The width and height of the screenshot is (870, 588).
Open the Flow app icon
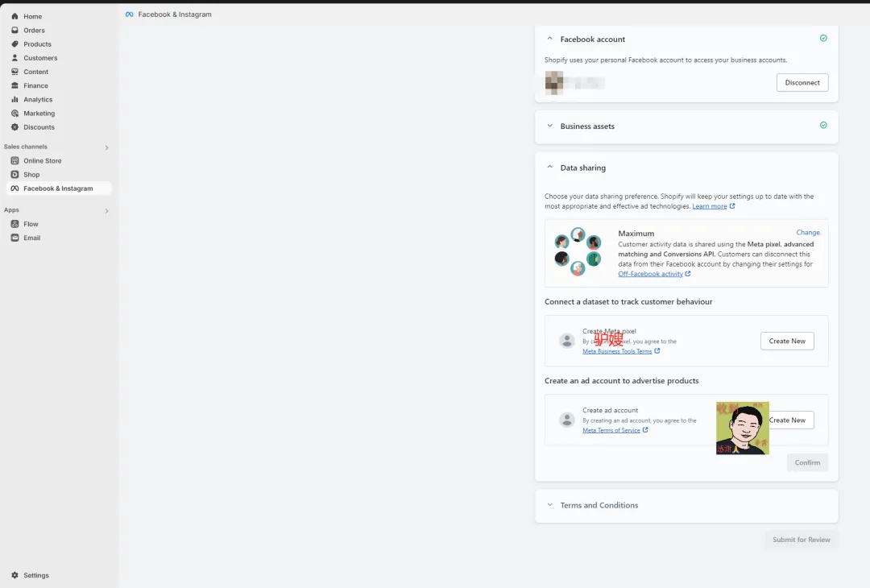[15, 224]
